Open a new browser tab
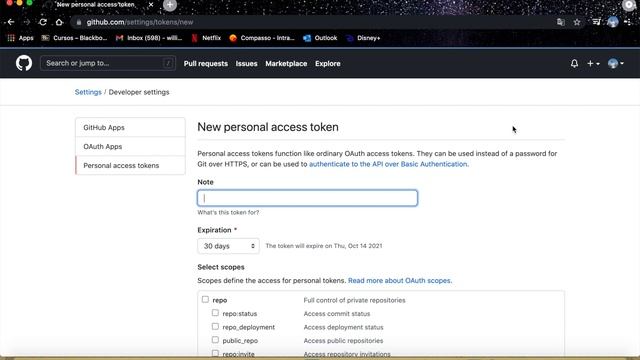 tap(170, 5)
